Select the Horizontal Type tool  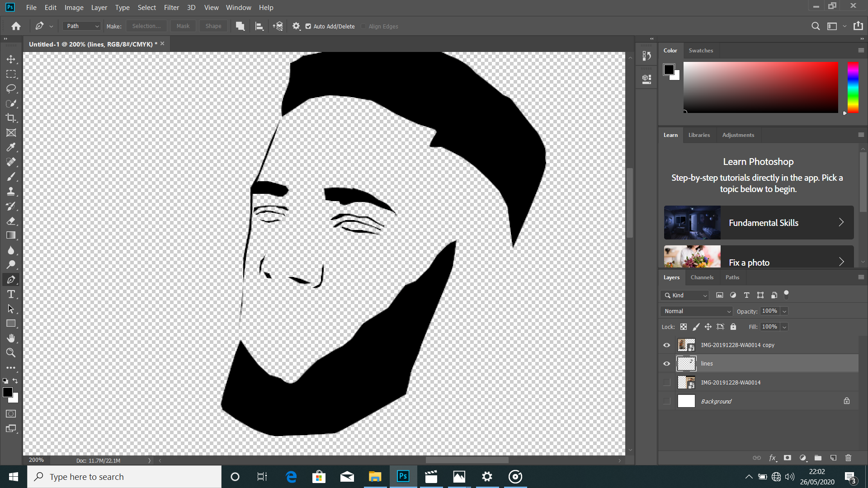[11, 294]
